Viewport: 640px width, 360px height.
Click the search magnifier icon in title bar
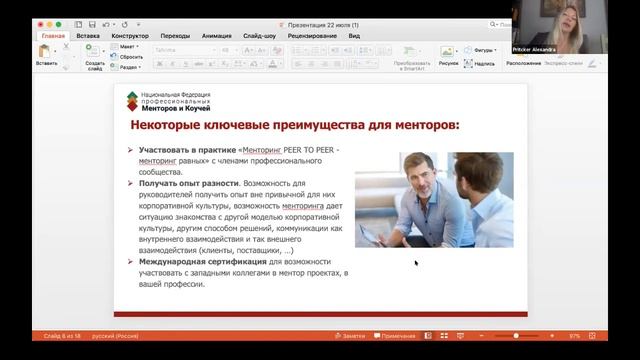click(x=493, y=25)
